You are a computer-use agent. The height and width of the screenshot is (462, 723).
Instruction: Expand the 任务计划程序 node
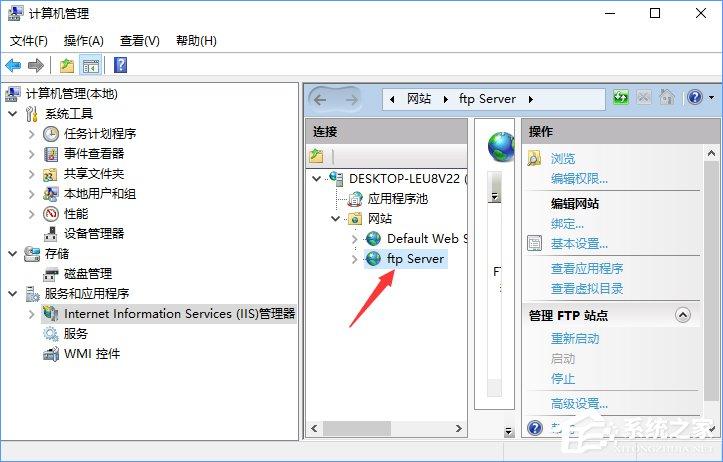click(31, 134)
